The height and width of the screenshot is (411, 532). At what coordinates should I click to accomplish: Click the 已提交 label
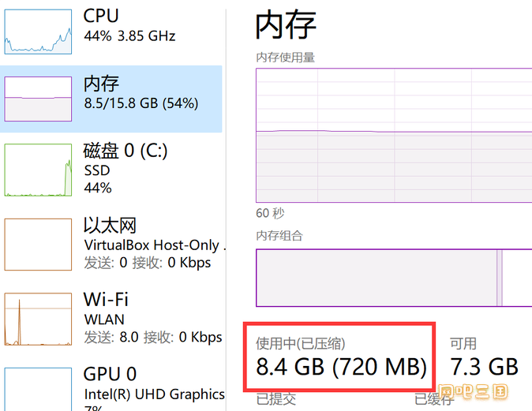(x=275, y=399)
